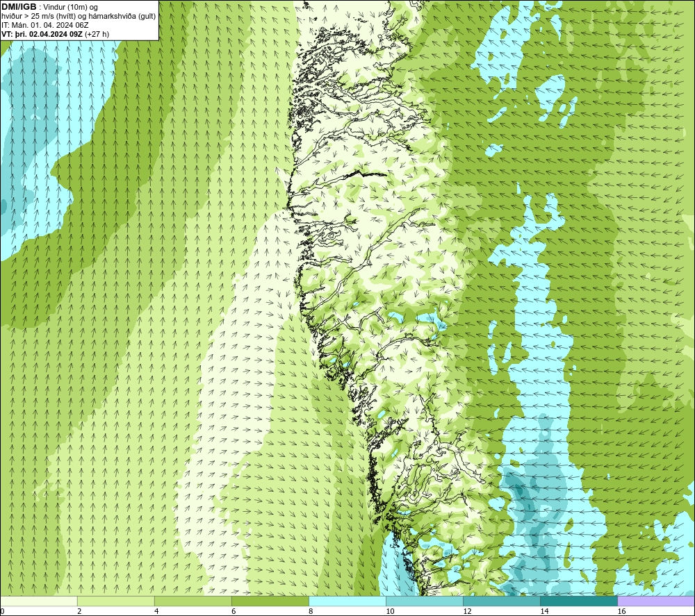Click the teal 12–14 m/s legend swatch

pos(502,601)
